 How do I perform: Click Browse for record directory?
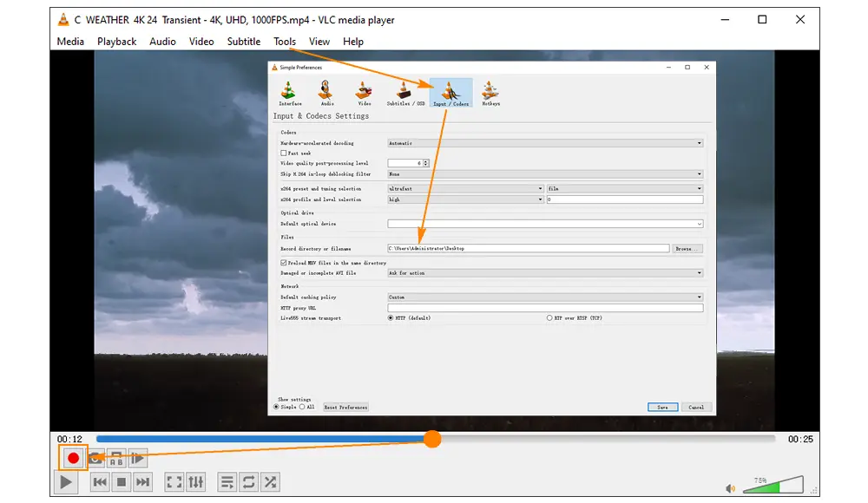(x=687, y=249)
